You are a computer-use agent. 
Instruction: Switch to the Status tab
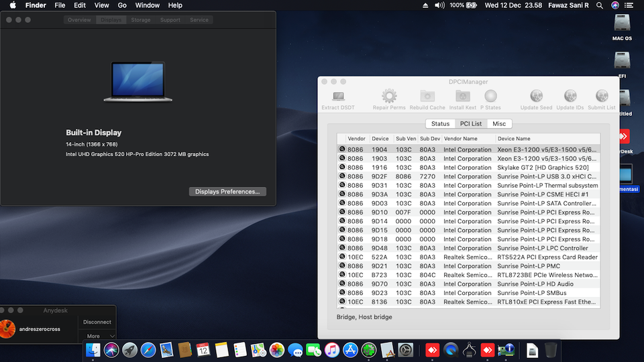(440, 124)
